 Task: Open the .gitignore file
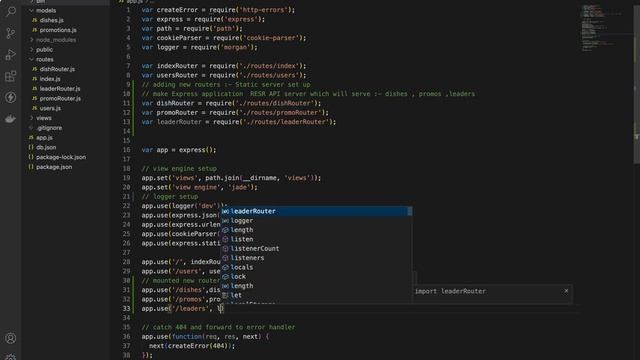[49, 128]
